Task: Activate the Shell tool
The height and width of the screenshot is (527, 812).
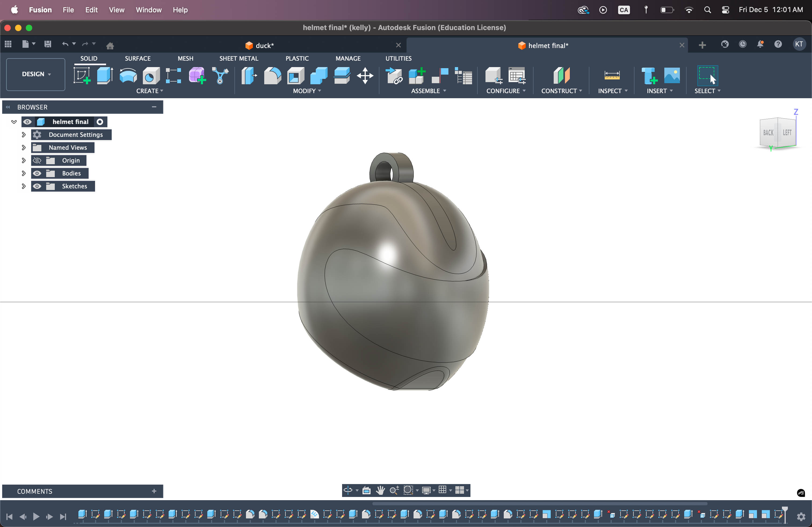Action: [x=295, y=75]
